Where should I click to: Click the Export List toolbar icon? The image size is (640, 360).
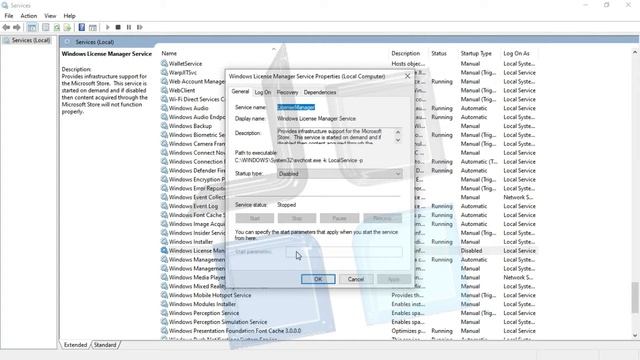click(67, 27)
